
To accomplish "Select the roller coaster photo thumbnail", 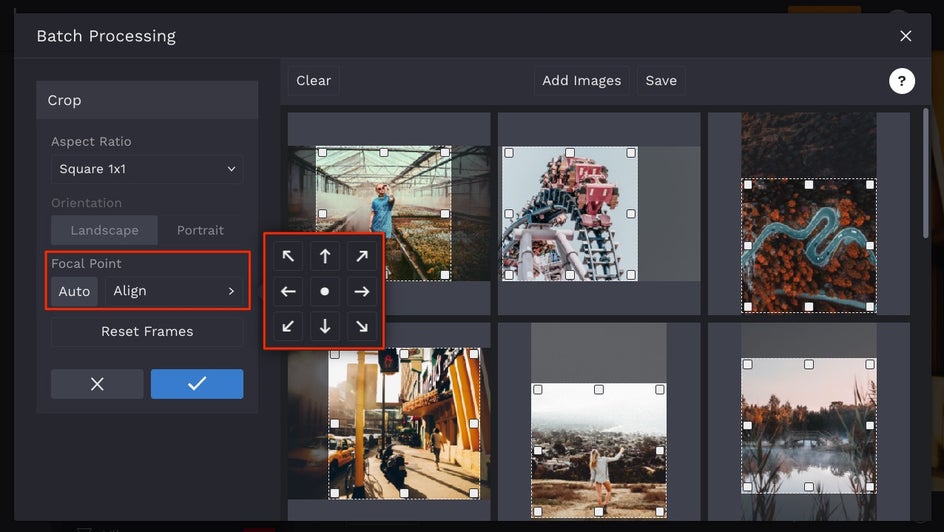I will click(x=599, y=213).
